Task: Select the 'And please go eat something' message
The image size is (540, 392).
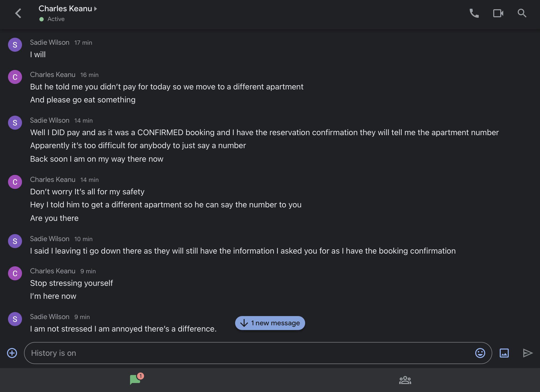Action: tap(83, 100)
